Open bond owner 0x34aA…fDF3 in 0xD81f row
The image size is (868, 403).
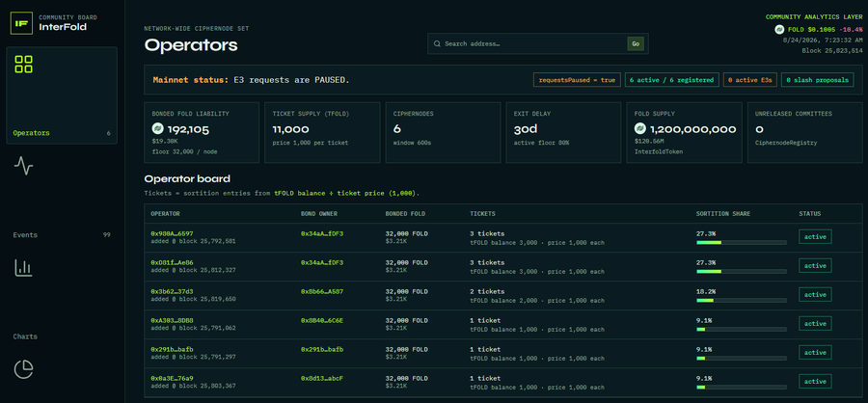[322, 262]
